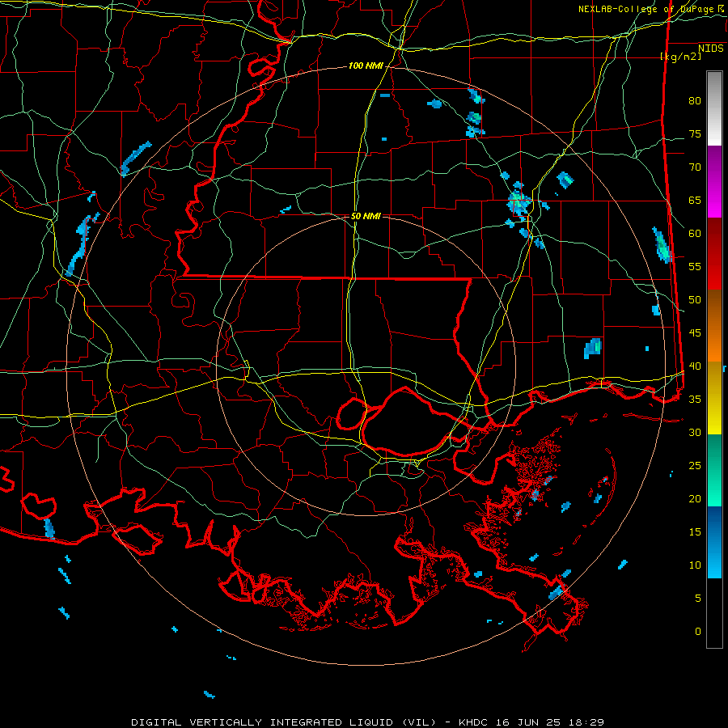
Task: Click the 65 value on the VIL scale
Action: pos(695,201)
